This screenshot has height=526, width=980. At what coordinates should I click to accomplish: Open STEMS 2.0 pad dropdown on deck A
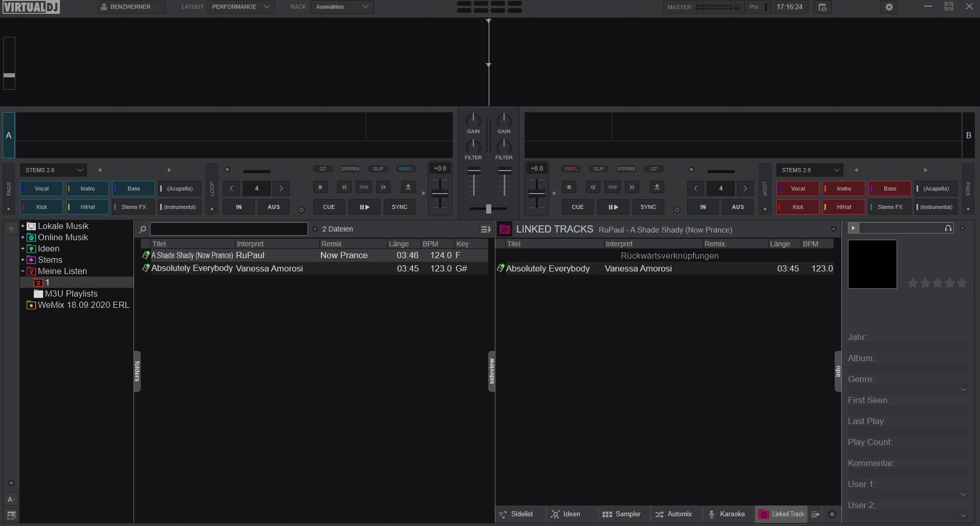(54, 170)
